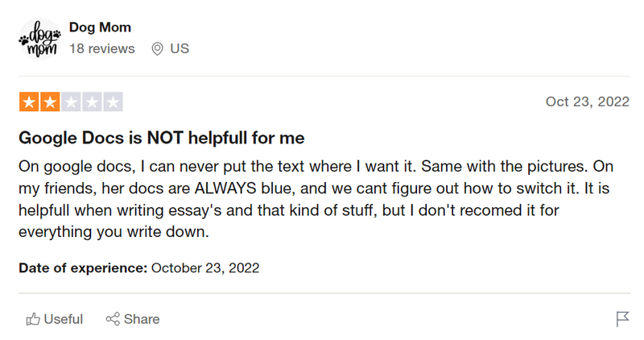Click the fifth gray rating star
Image resolution: width=644 pixels, height=340 pixels.
pos(113,102)
